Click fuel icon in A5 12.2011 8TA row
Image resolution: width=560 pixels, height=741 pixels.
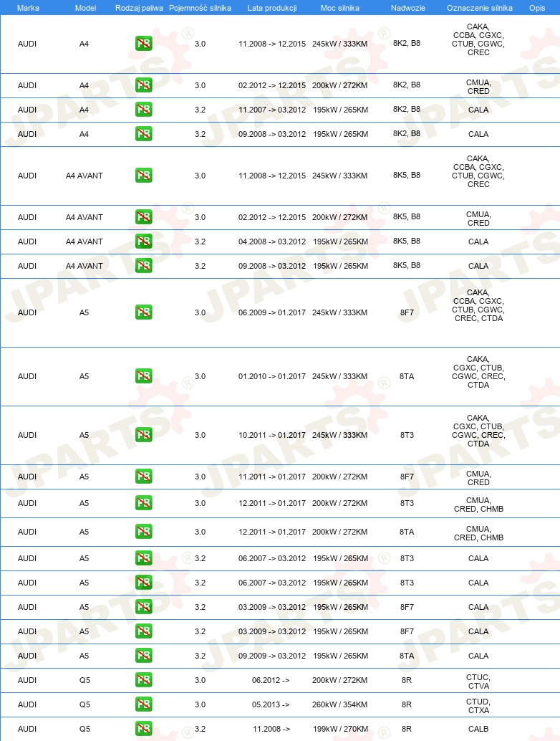coord(143,532)
